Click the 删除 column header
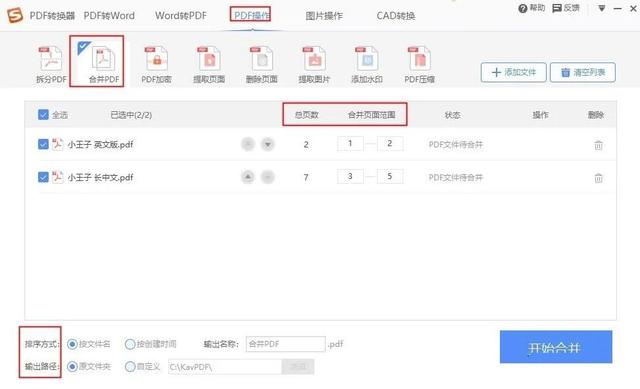Image resolution: width=640 pixels, height=389 pixels. (596, 115)
